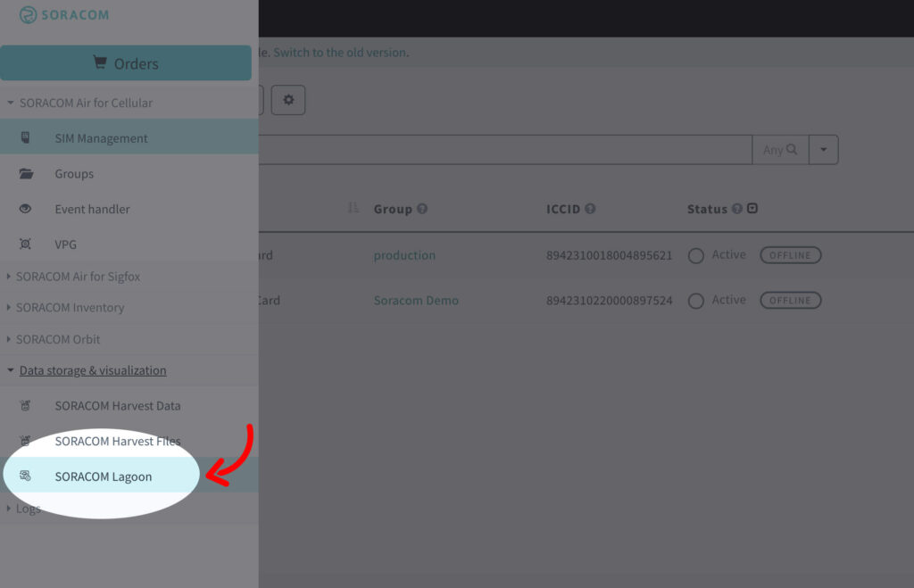
Task: Click the Event handler eye icon
Action: [25, 209]
